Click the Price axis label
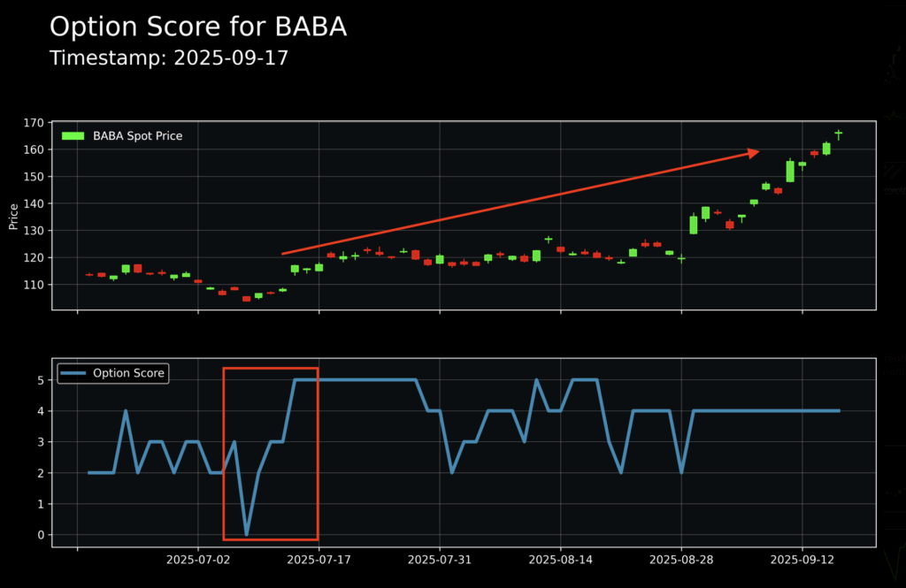 12,217
